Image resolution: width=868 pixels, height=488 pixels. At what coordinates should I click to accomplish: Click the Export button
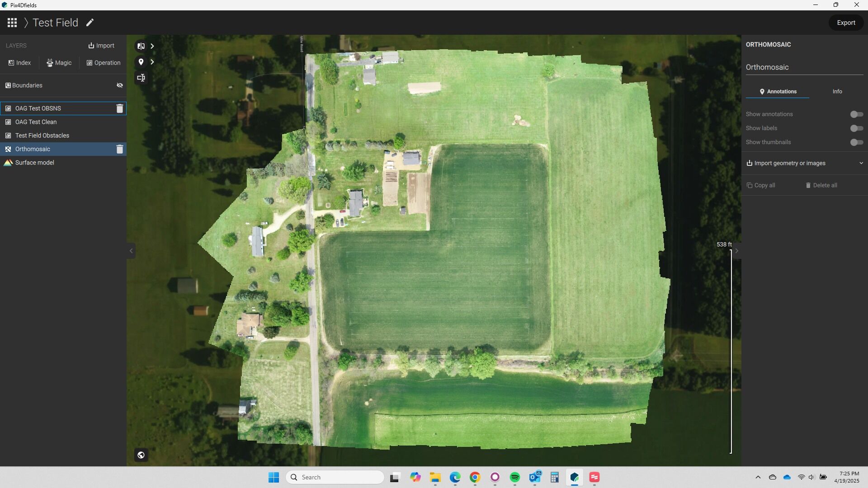click(x=845, y=23)
